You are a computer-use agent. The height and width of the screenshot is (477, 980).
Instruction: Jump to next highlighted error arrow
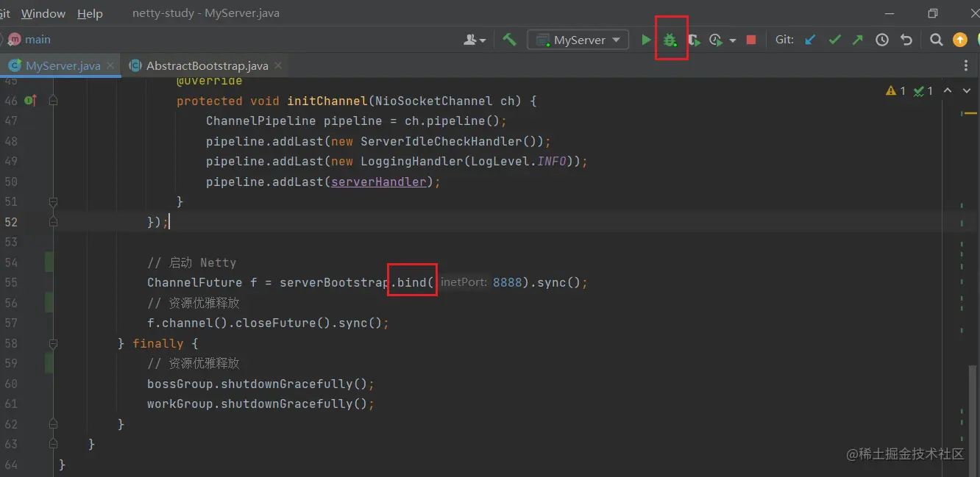[966, 90]
